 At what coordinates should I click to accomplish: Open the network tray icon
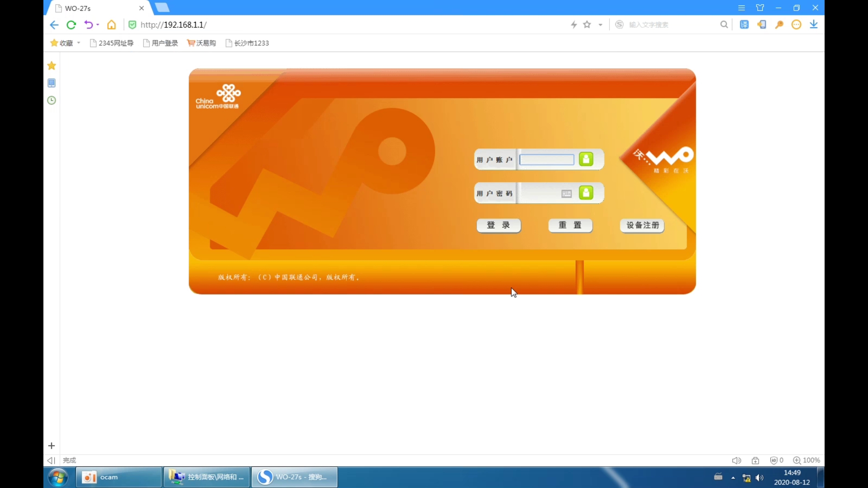click(x=746, y=478)
